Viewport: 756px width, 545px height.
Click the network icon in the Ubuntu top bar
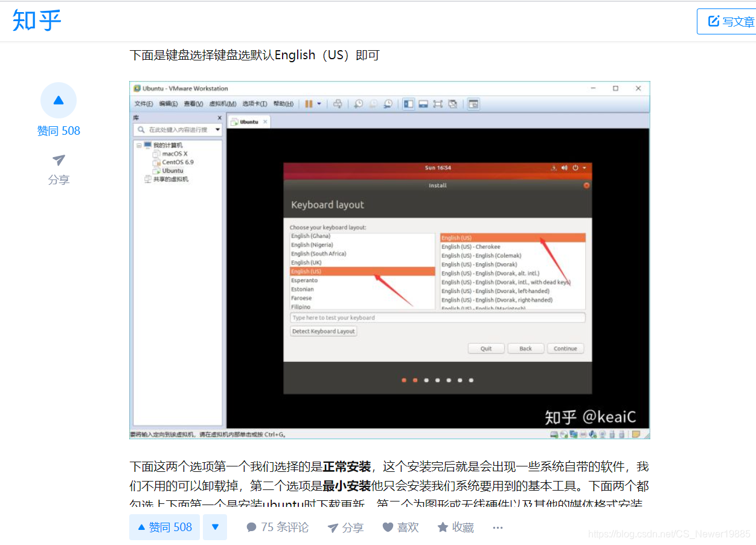554,167
